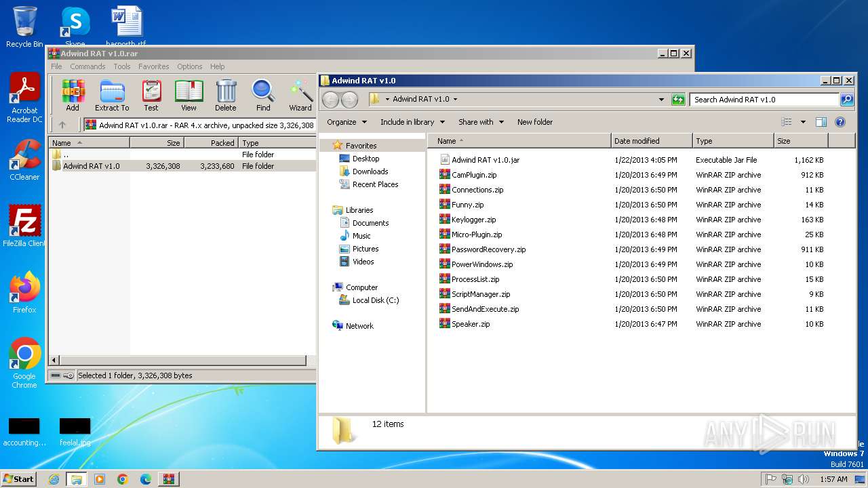Click the Extract To toolbar icon
This screenshot has height=488, width=868.
pyautogui.click(x=112, y=95)
